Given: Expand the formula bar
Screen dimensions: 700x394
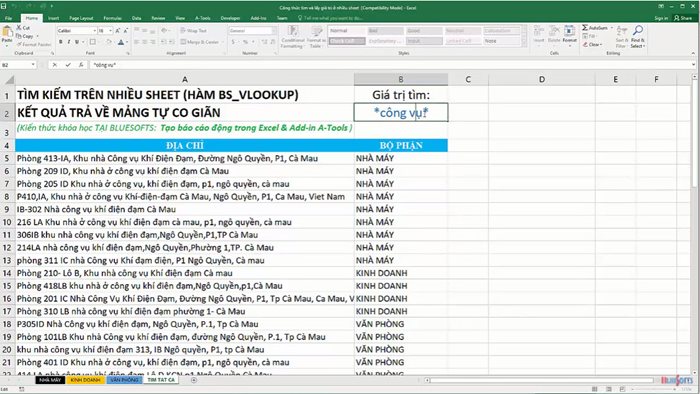Looking at the screenshot, I should [x=693, y=65].
